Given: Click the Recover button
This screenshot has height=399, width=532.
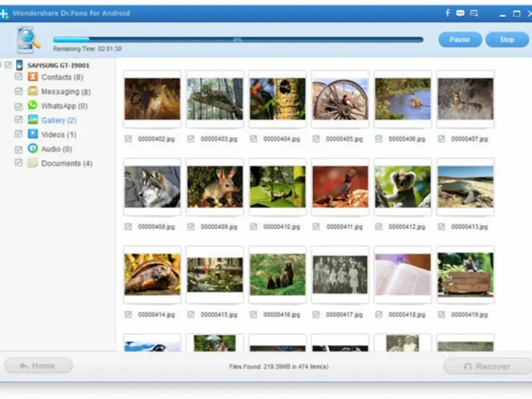Looking at the screenshot, I should point(487,366).
